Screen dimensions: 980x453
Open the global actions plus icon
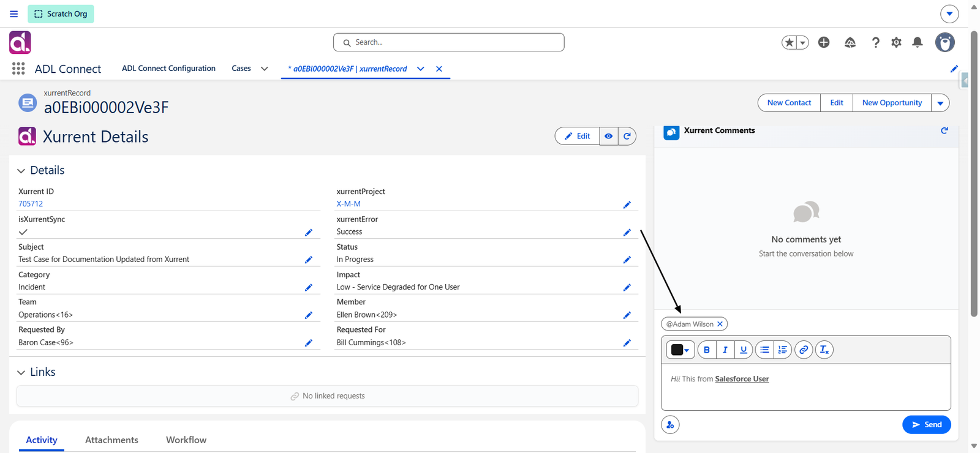[824, 42]
